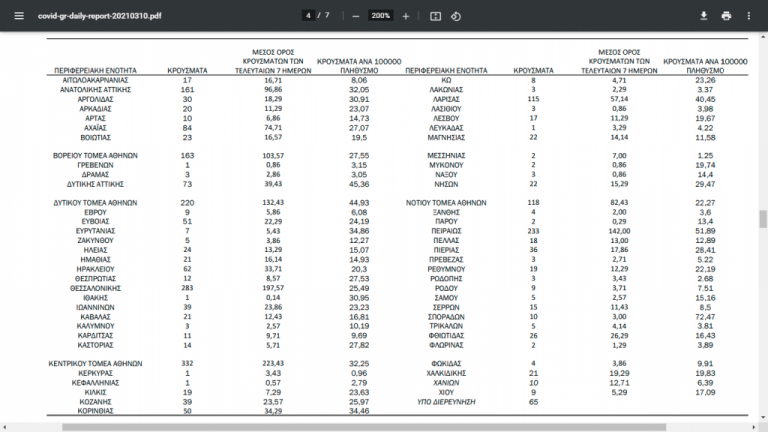Open the sidebar hamburger menu
This screenshot has width=768, height=432.
(x=19, y=16)
